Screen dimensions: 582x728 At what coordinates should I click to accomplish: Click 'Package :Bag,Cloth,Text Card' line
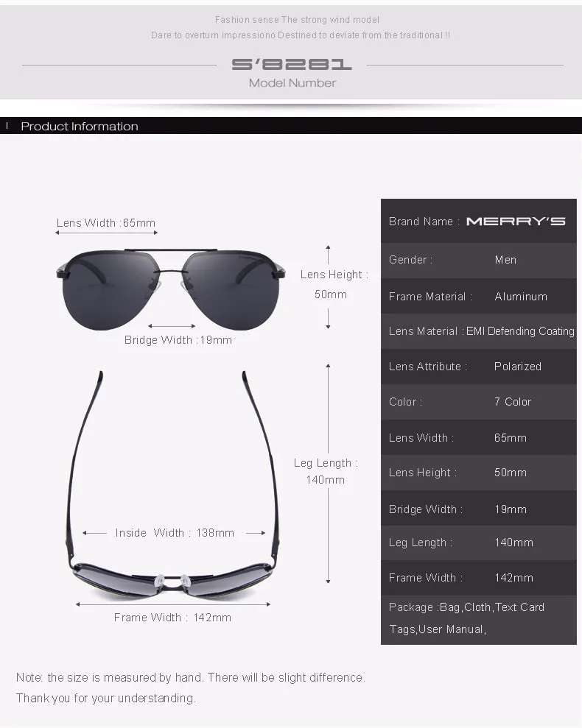[x=466, y=607]
